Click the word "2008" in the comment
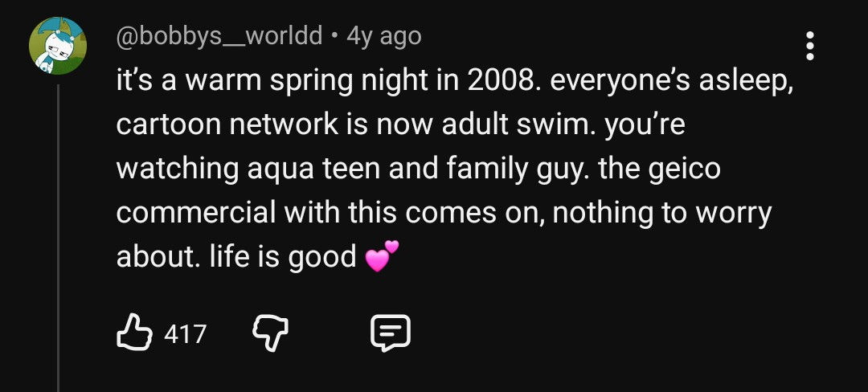Screen dimensions: 868x392 (x=497, y=81)
